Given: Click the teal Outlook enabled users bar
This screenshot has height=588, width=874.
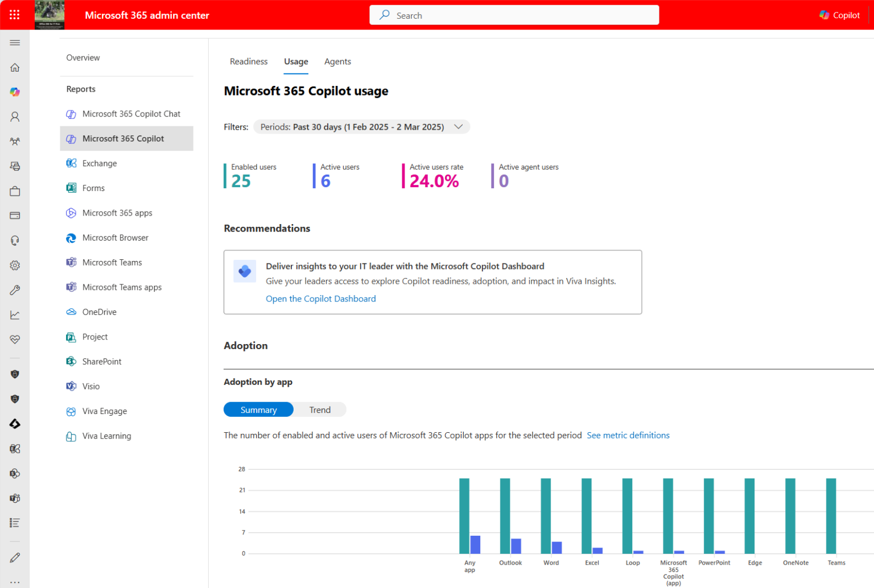Looking at the screenshot, I should 505,515.
